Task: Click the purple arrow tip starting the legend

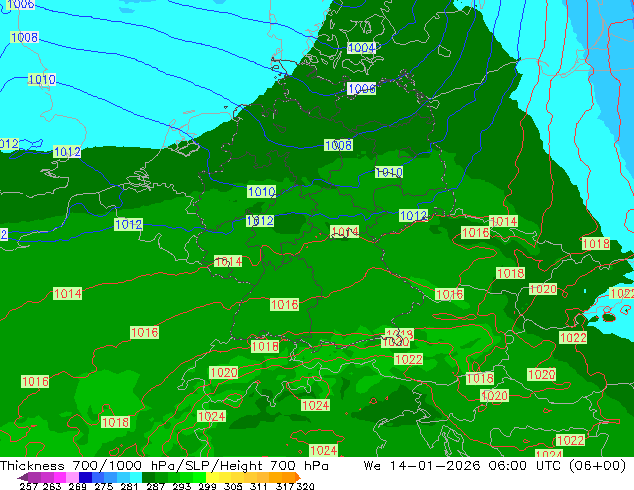Action: coord(22,477)
